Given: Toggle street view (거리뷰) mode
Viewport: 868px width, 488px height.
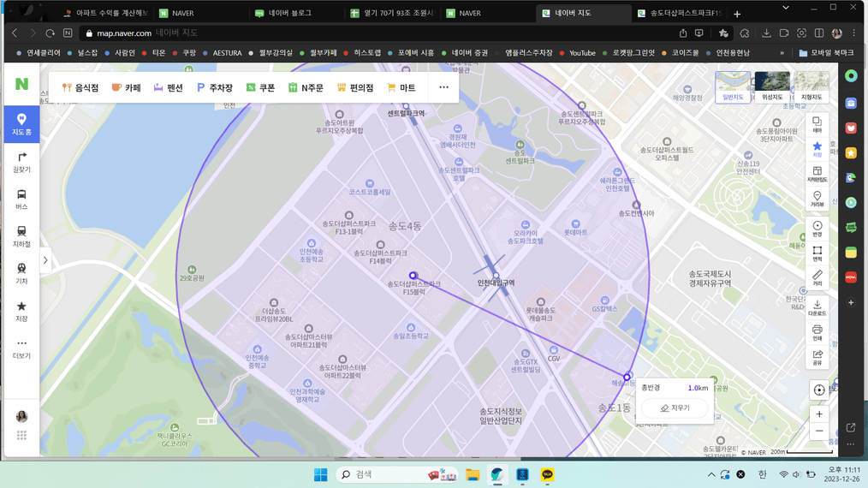Looking at the screenshot, I should [817, 199].
